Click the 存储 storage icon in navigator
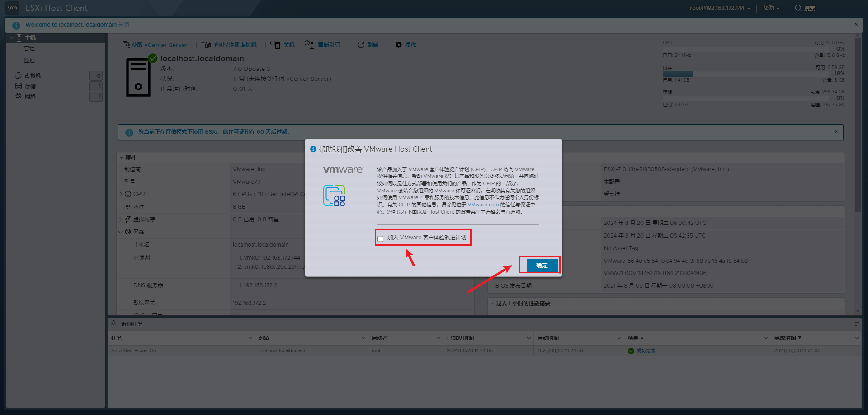 (19, 86)
